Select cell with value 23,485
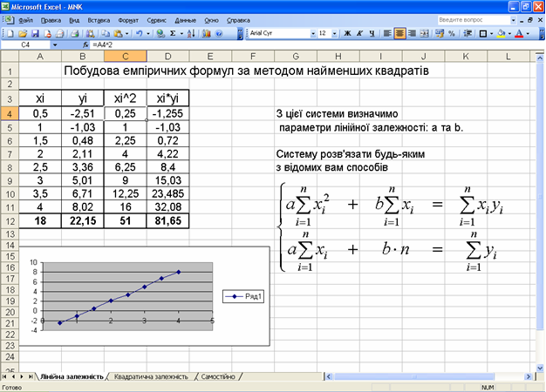This screenshot has width=546, height=392. (x=167, y=193)
